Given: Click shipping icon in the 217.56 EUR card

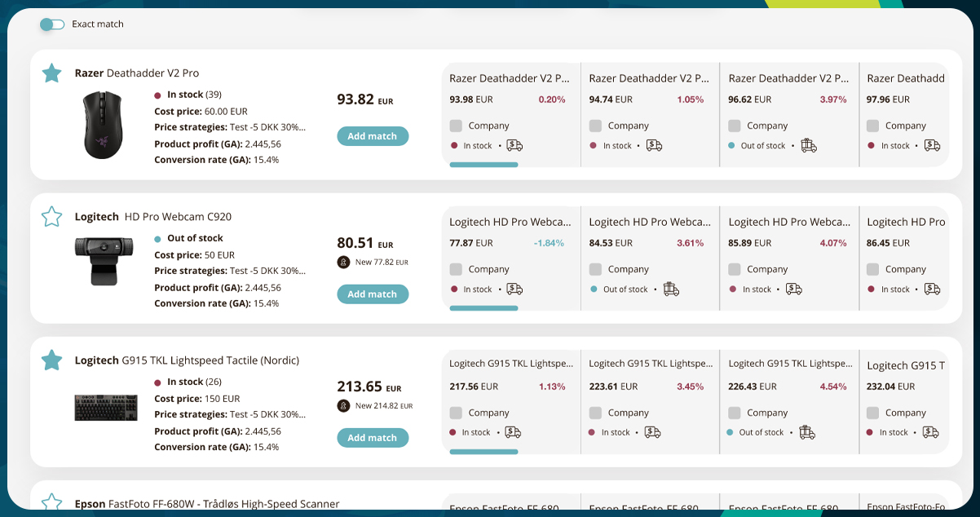Looking at the screenshot, I should [513, 433].
